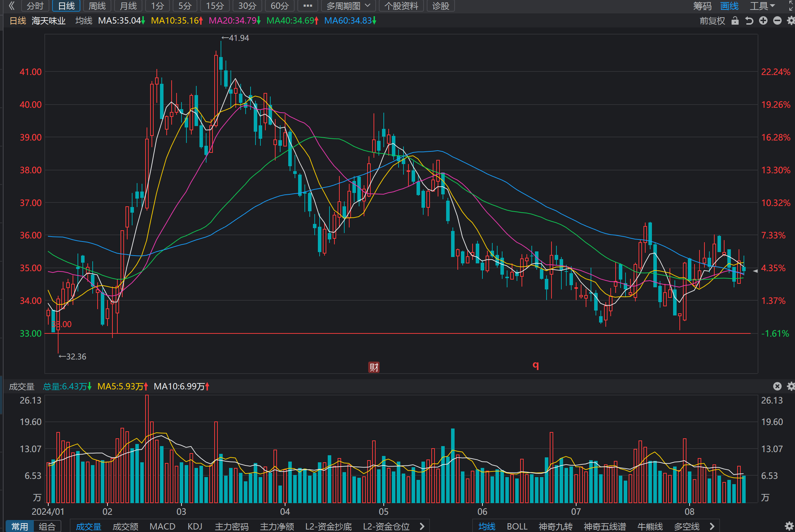The width and height of the screenshot is (795, 532).
Task: Select 成交量 sub-indicator
Action: pyautogui.click(x=88, y=526)
